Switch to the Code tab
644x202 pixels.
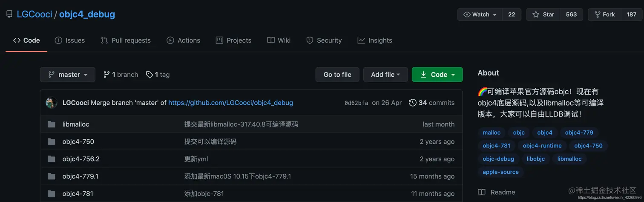pyautogui.click(x=26, y=40)
